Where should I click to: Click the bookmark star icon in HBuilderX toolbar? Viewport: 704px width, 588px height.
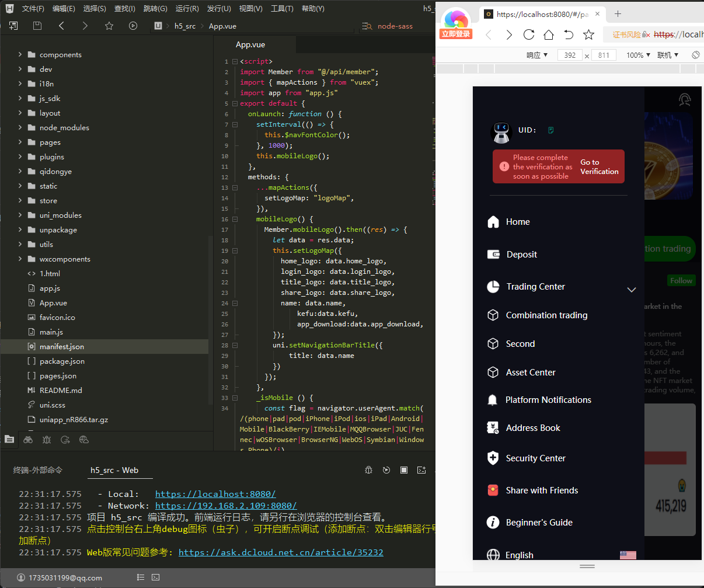pos(109,26)
